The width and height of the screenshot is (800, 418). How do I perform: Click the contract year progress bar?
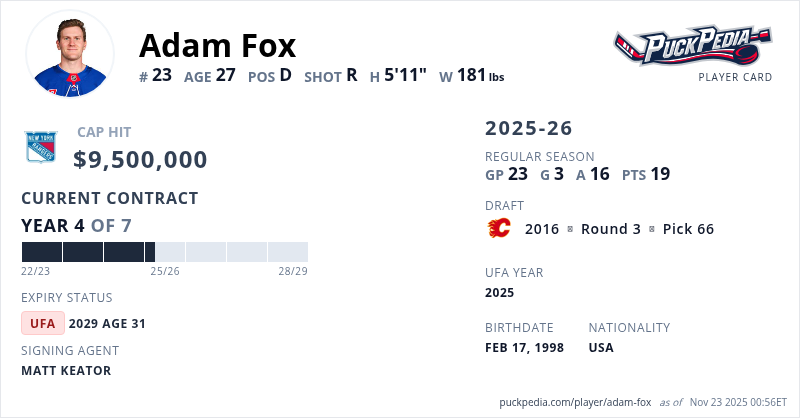click(164, 252)
